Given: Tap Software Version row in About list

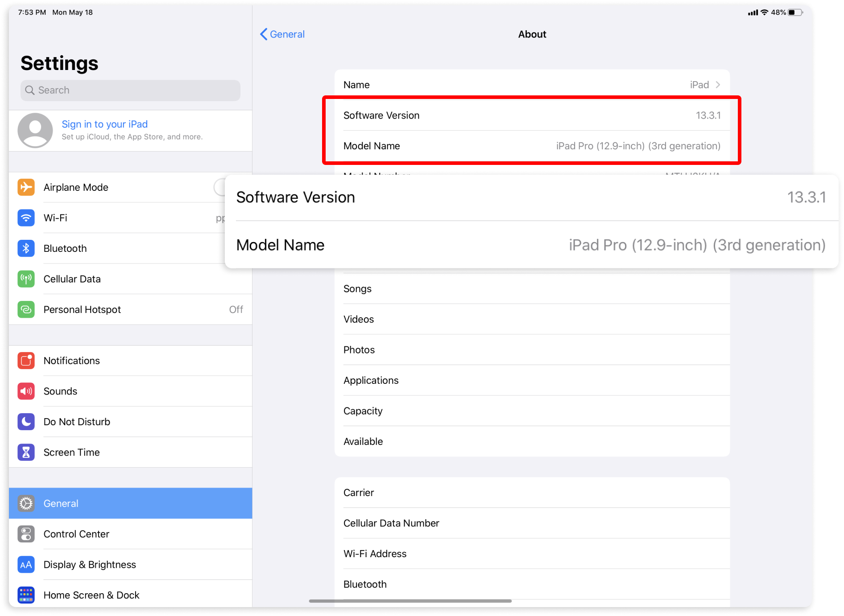Looking at the screenshot, I should coord(532,115).
